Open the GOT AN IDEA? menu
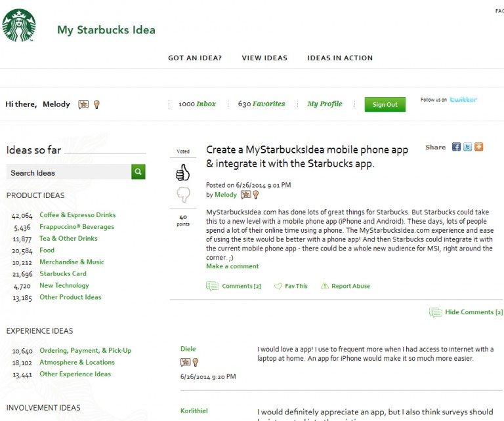The height and width of the screenshot is (421, 504). (195, 58)
